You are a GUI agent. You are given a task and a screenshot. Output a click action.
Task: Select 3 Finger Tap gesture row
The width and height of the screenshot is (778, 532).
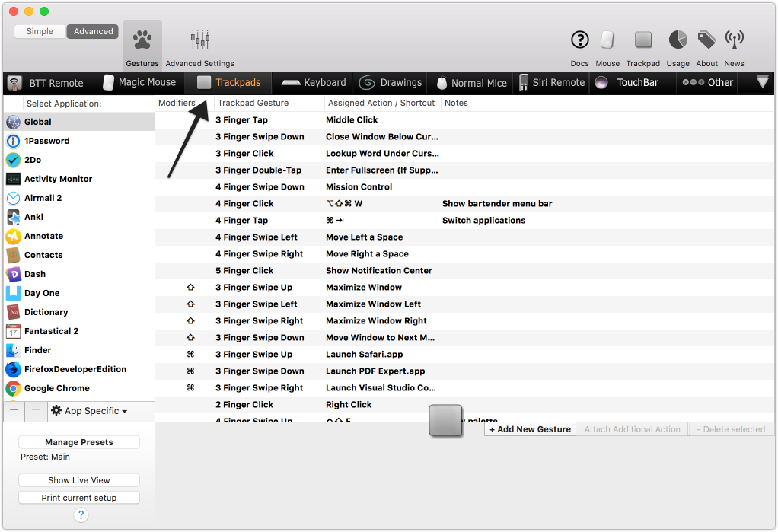tap(464, 120)
